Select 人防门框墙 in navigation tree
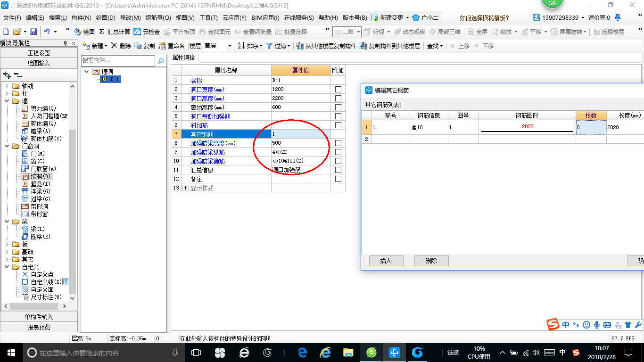Screen dimensions: 644x362 [45, 116]
